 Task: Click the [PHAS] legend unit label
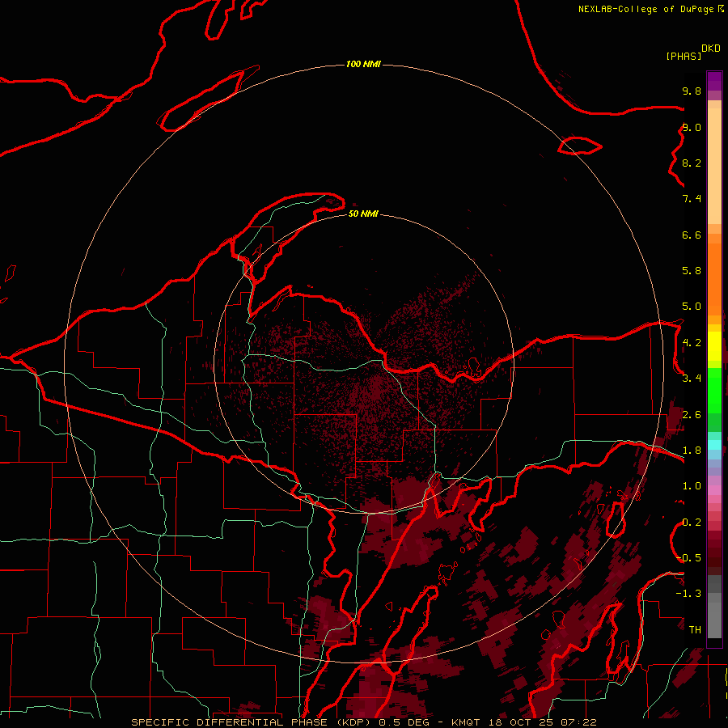[684, 57]
